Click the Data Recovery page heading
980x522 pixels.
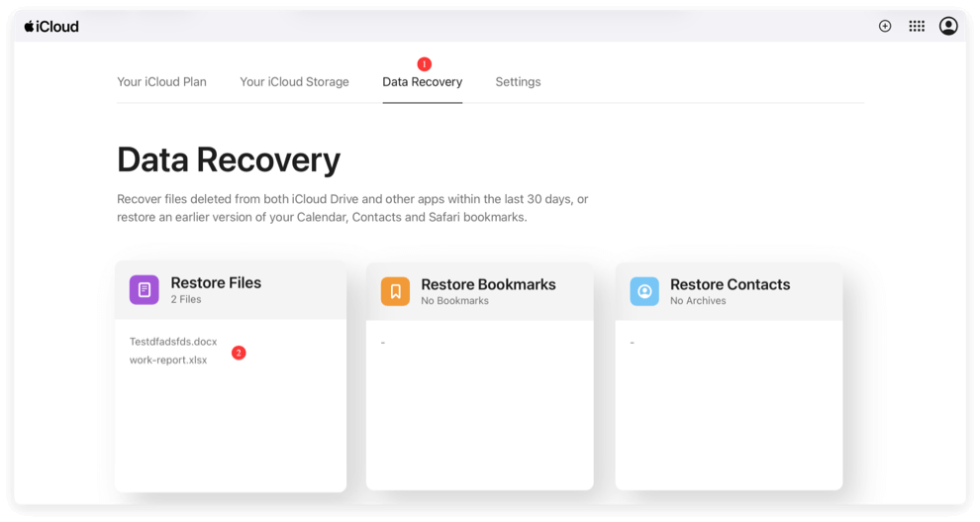(x=229, y=160)
